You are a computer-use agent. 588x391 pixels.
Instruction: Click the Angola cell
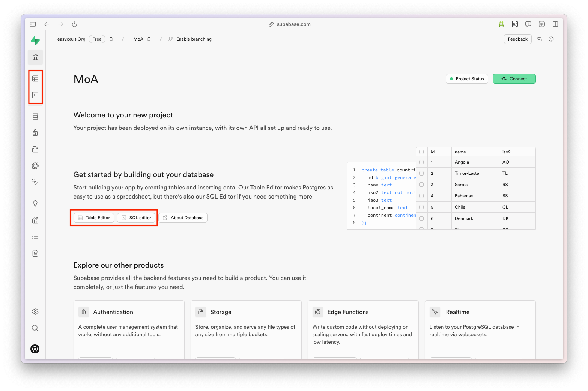pos(475,162)
